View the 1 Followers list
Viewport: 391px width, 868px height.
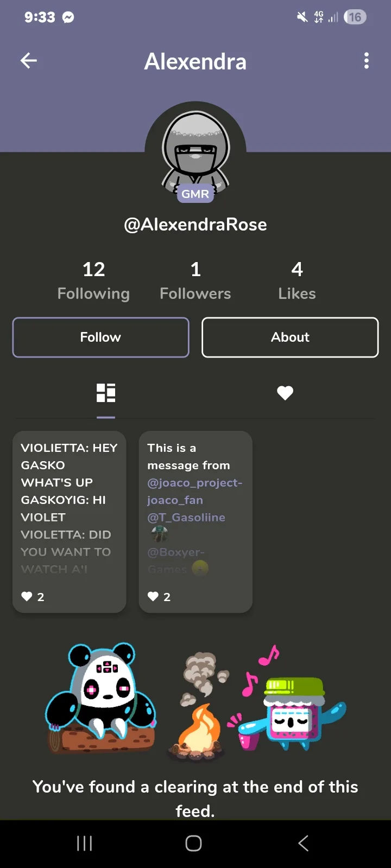(195, 280)
